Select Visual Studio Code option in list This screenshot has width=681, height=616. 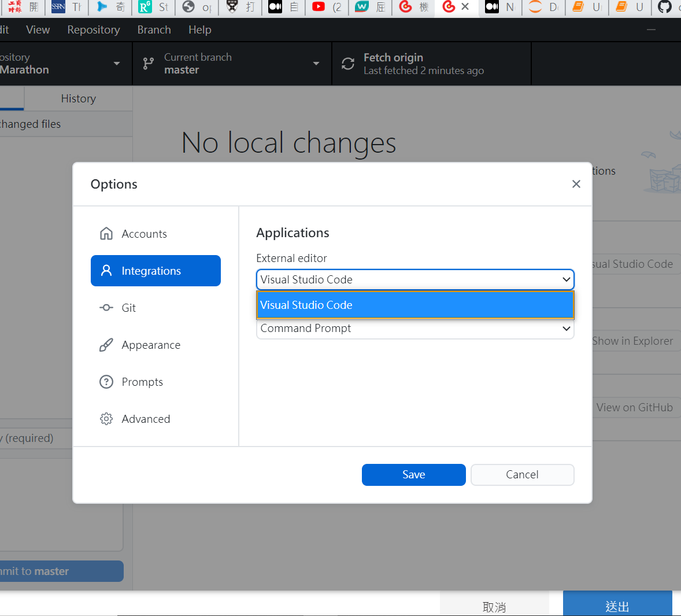(x=414, y=305)
